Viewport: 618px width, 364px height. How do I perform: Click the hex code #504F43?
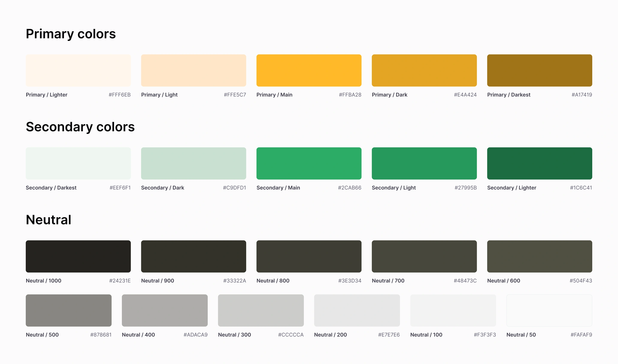click(581, 281)
